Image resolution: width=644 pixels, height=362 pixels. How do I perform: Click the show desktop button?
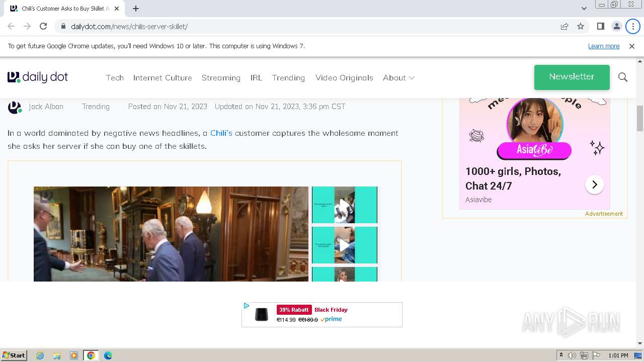[x=638, y=355]
